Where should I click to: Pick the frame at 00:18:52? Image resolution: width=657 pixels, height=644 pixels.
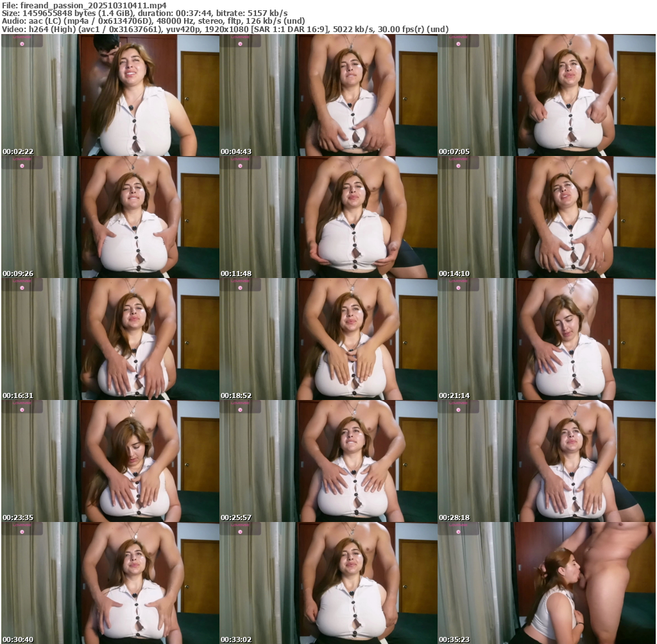pos(328,339)
